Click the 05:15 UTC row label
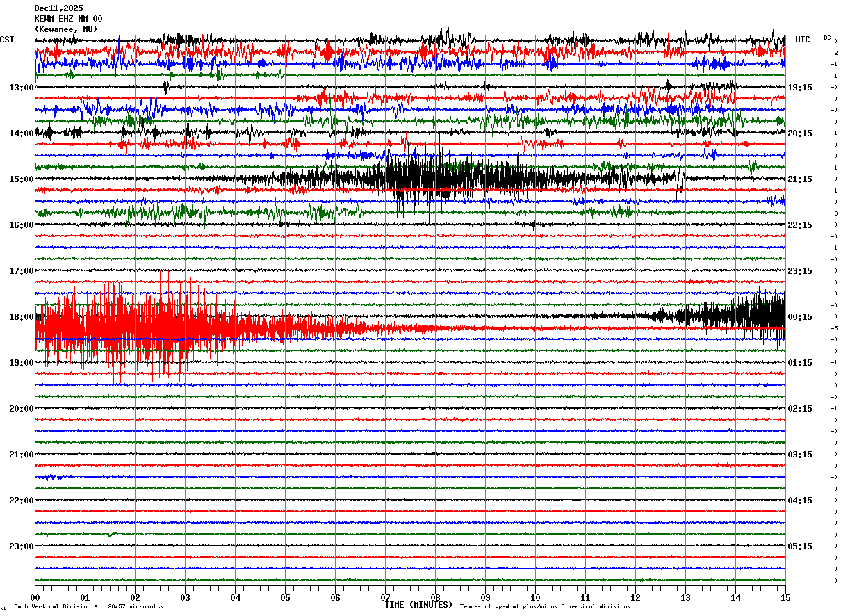 coord(800,546)
